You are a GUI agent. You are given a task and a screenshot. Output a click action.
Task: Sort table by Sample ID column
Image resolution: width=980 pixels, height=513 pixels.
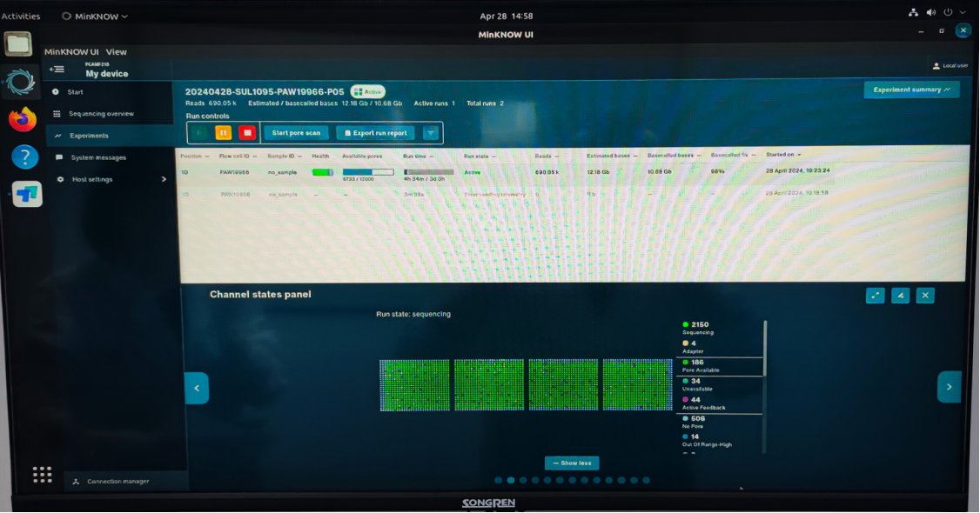pyautogui.click(x=285, y=156)
